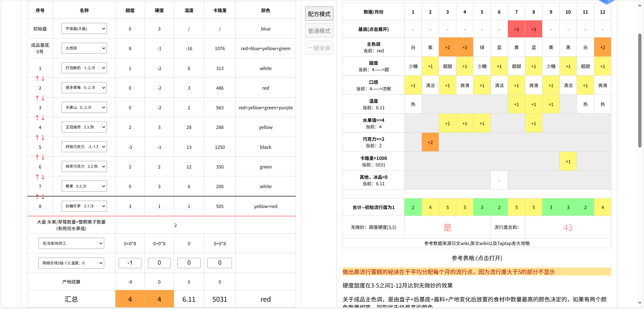Image resolution: width=644 pixels, height=309 pixels.
Task: Click orange +2 巧克力 cell for month 2
Action: click(430, 143)
